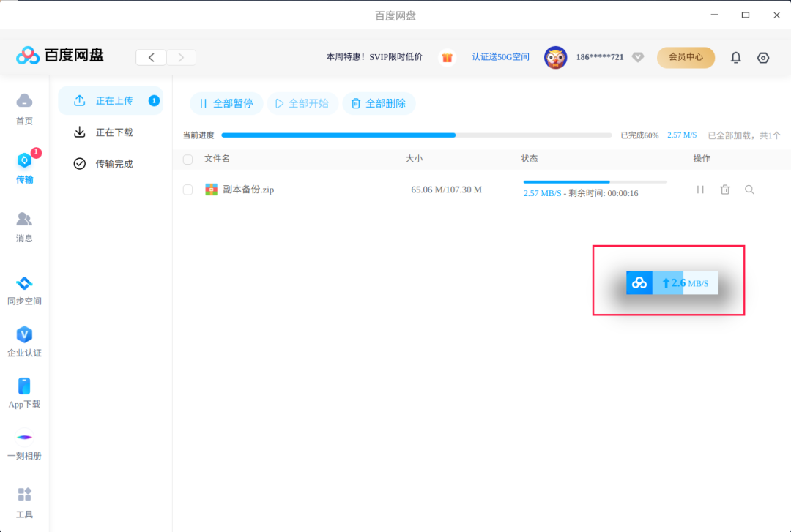Viewport: 791px width, 532px height.
Task: Open the 首页 home section
Action: [24, 108]
